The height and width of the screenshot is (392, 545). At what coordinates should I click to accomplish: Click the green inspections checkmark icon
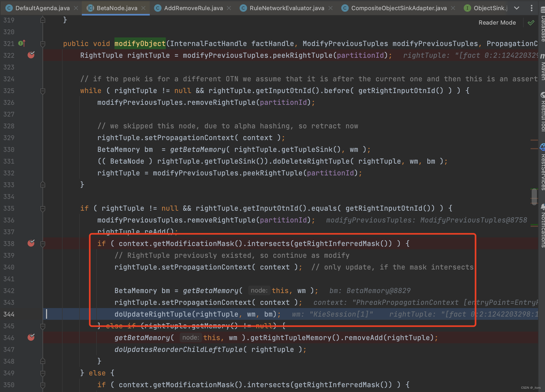pos(531,23)
